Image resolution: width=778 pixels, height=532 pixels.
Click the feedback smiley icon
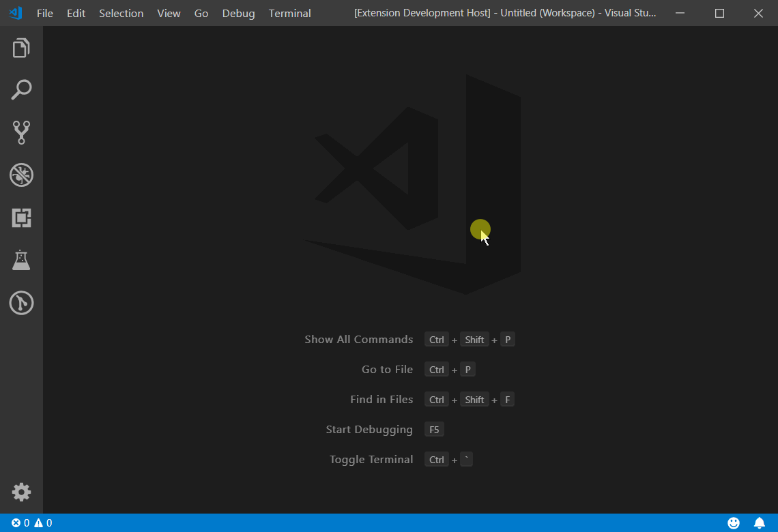734,522
